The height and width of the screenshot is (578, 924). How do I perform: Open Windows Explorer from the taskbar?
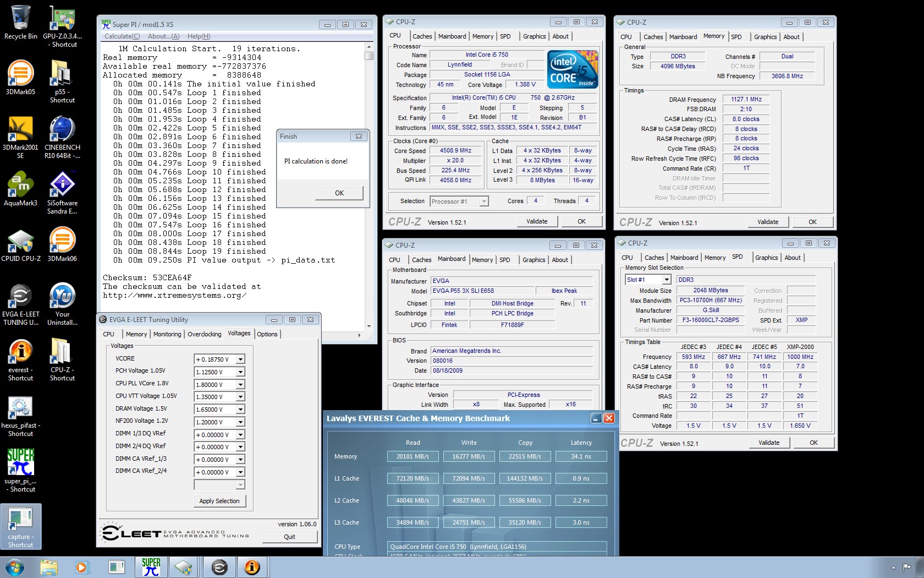(49, 567)
